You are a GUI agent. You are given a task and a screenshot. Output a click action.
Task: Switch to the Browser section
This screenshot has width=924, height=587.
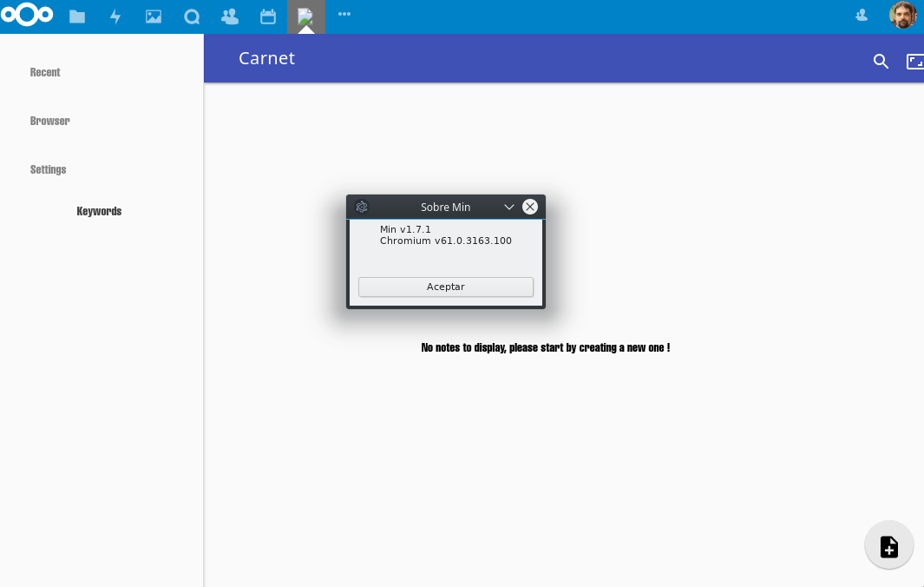click(49, 121)
